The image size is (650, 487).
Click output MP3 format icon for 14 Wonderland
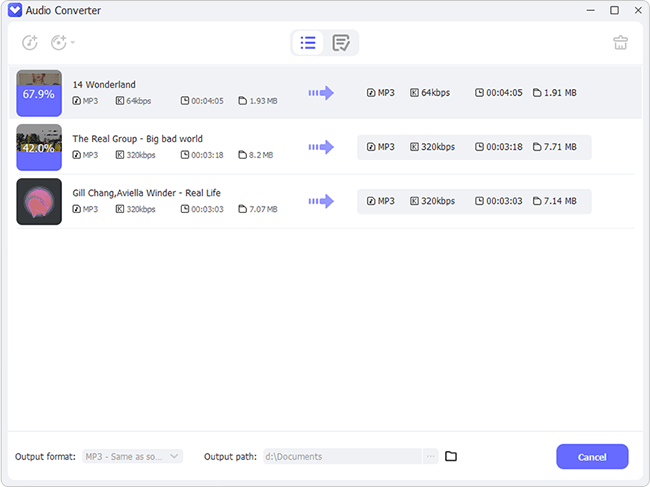click(x=371, y=93)
